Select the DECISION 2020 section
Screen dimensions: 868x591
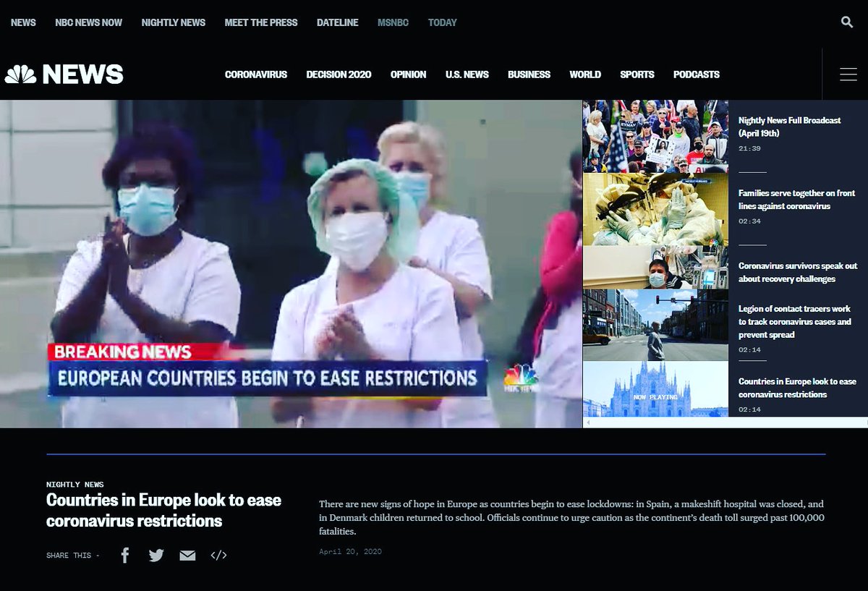[339, 74]
